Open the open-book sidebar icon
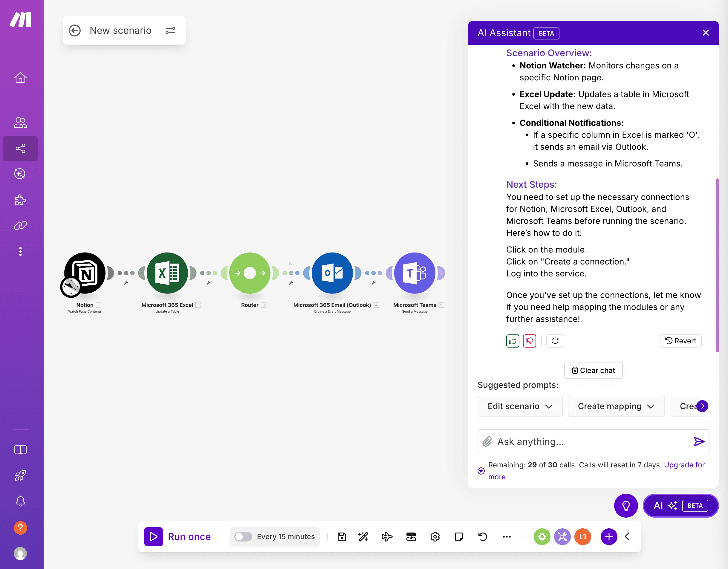This screenshot has height=569, width=728. [x=20, y=449]
